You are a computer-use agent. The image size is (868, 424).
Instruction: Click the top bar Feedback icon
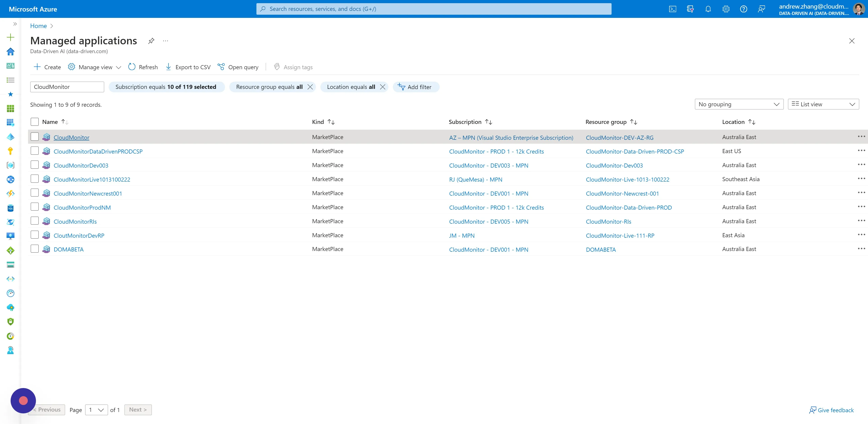click(761, 9)
